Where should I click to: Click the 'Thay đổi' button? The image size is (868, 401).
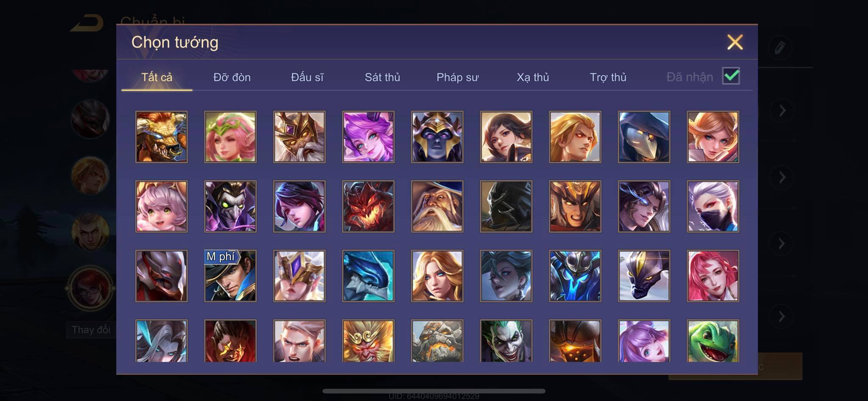(x=91, y=329)
